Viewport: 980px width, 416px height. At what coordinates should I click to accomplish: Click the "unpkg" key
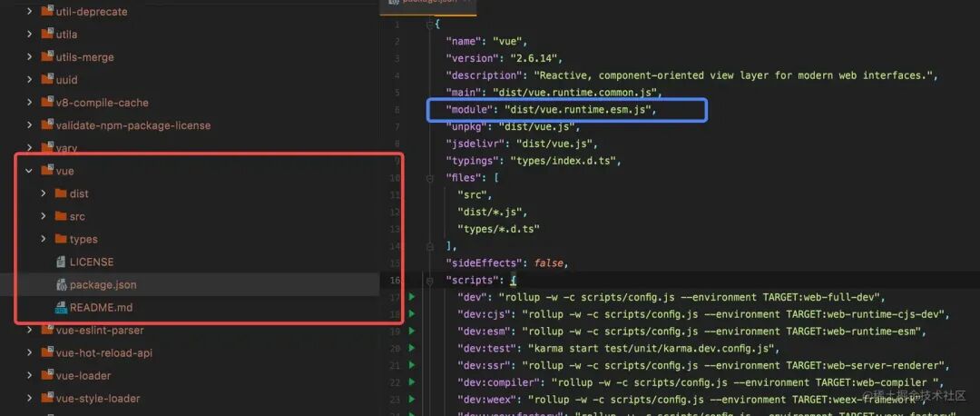coord(466,127)
